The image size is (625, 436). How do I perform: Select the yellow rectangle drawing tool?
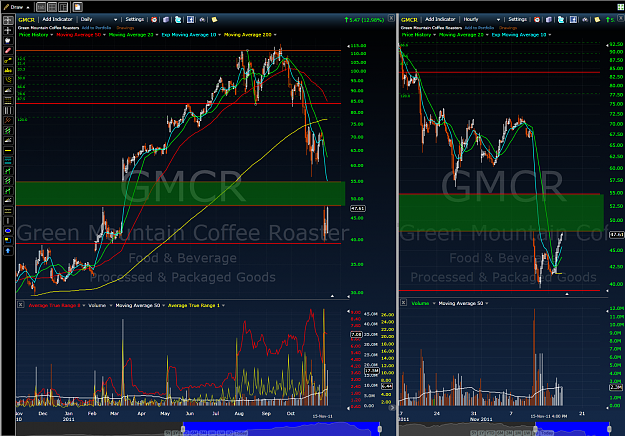click(x=8, y=241)
